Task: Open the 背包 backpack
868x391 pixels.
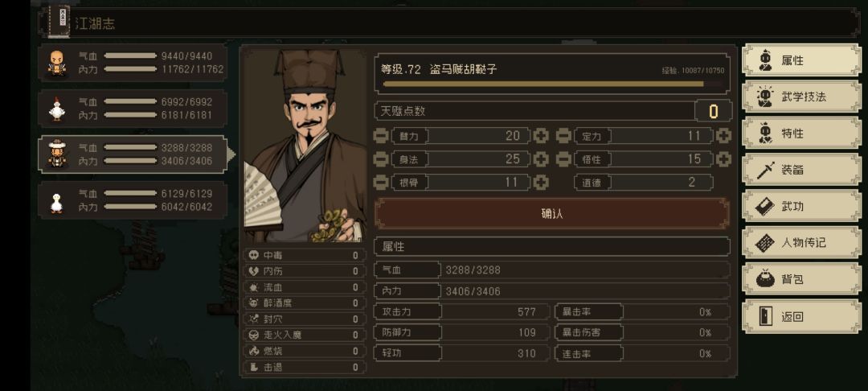Action: coord(800,279)
